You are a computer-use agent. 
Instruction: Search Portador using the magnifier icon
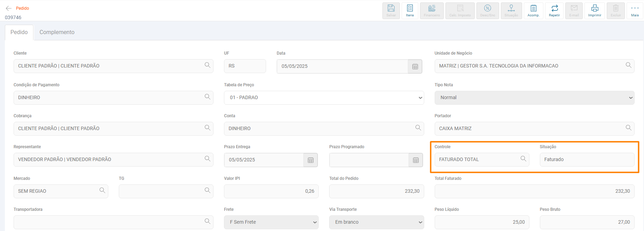point(628,128)
